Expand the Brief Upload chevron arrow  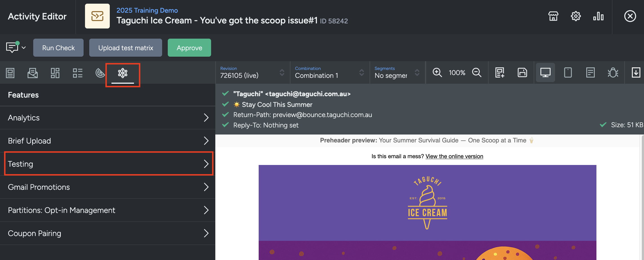pyautogui.click(x=206, y=141)
